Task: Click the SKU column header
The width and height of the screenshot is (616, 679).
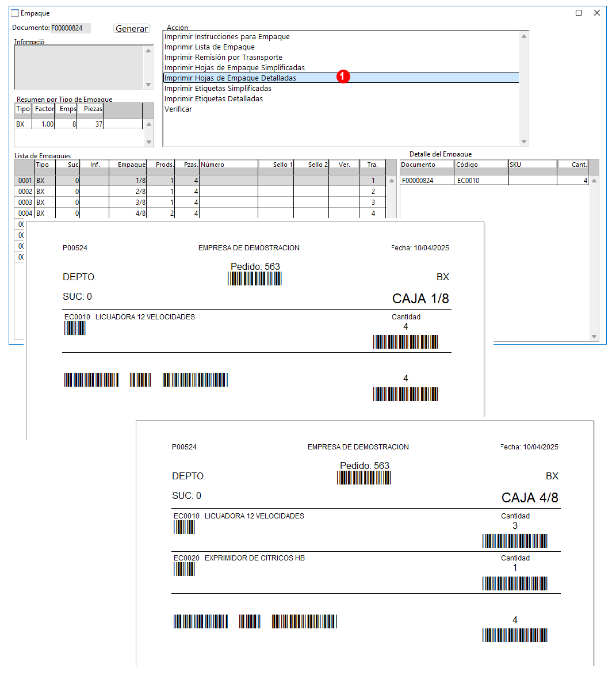Action: click(533, 165)
